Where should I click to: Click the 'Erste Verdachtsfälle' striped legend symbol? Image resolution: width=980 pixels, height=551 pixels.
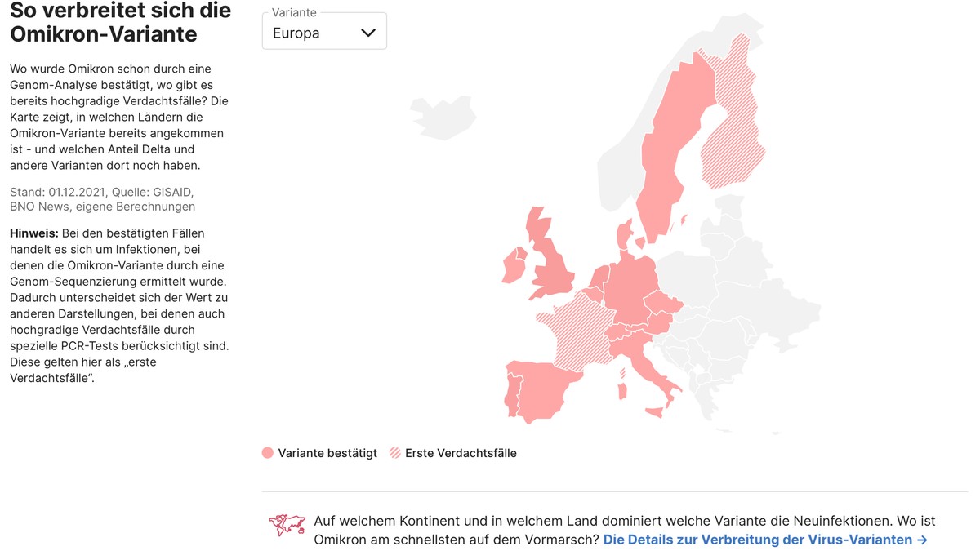(394, 452)
